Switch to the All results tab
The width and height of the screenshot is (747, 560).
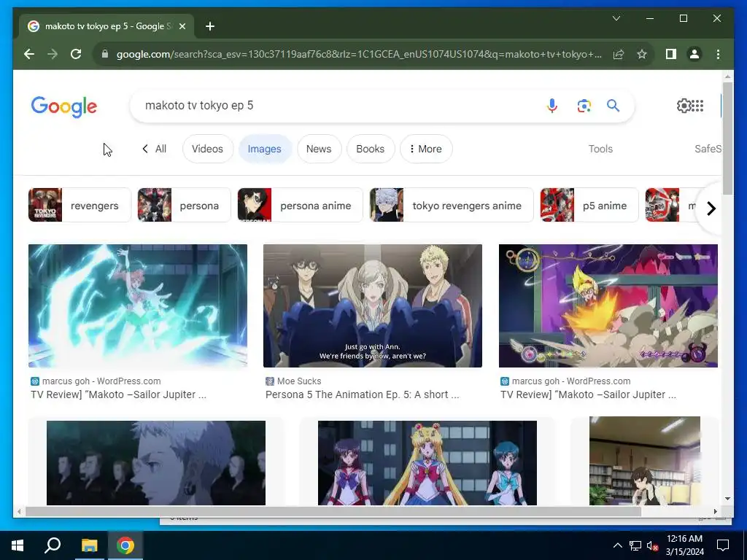[155, 149]
